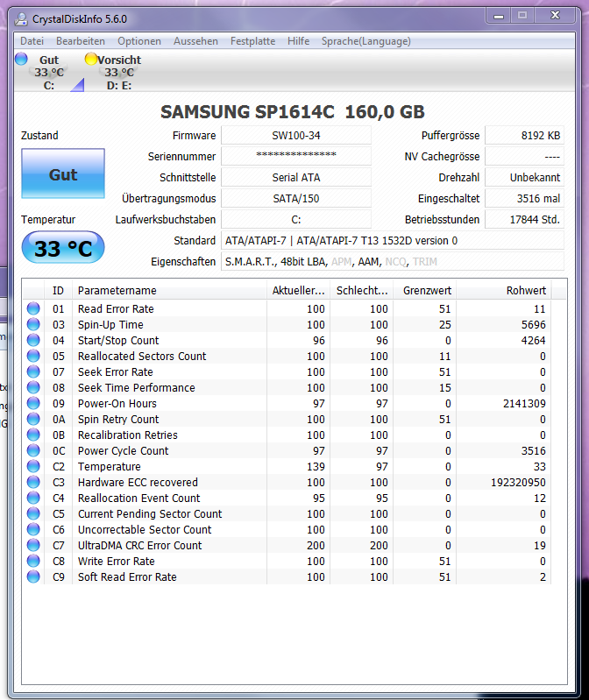589x700 pixels.
Task: Open the Hilfe menu
Action: click(298, 41)
